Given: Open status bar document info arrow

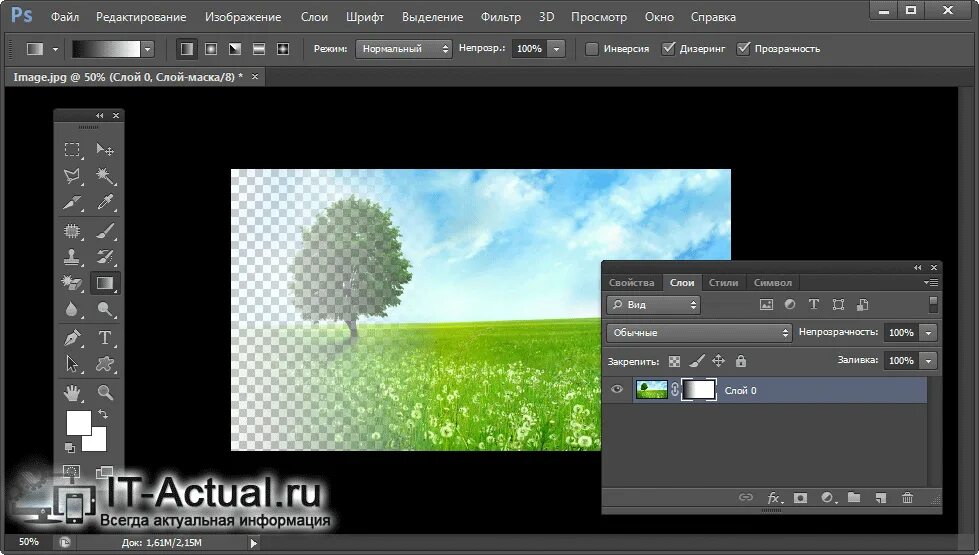Looking at the screenshot, I should click(253, 543).
